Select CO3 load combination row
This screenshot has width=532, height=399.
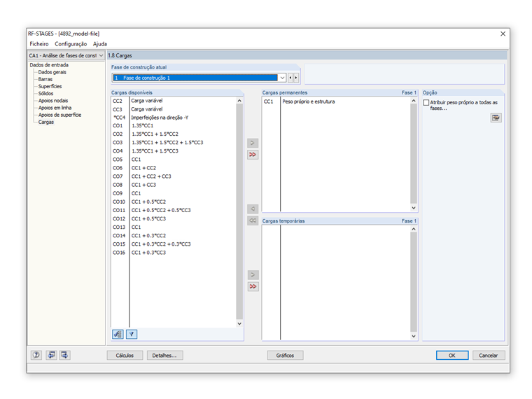(x=174, y=143)
